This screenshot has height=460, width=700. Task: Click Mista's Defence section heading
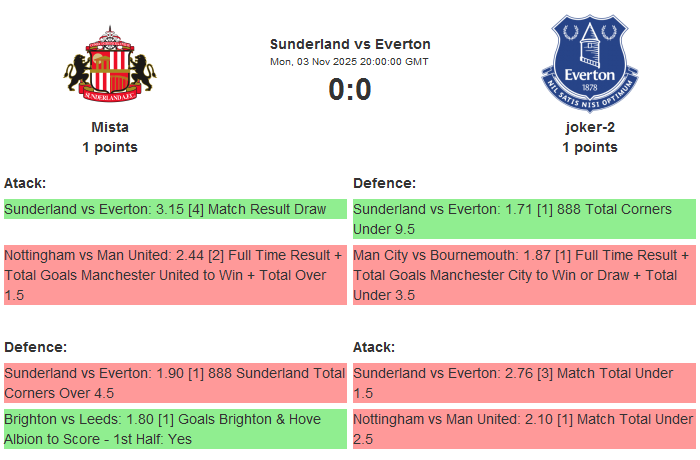35,347
